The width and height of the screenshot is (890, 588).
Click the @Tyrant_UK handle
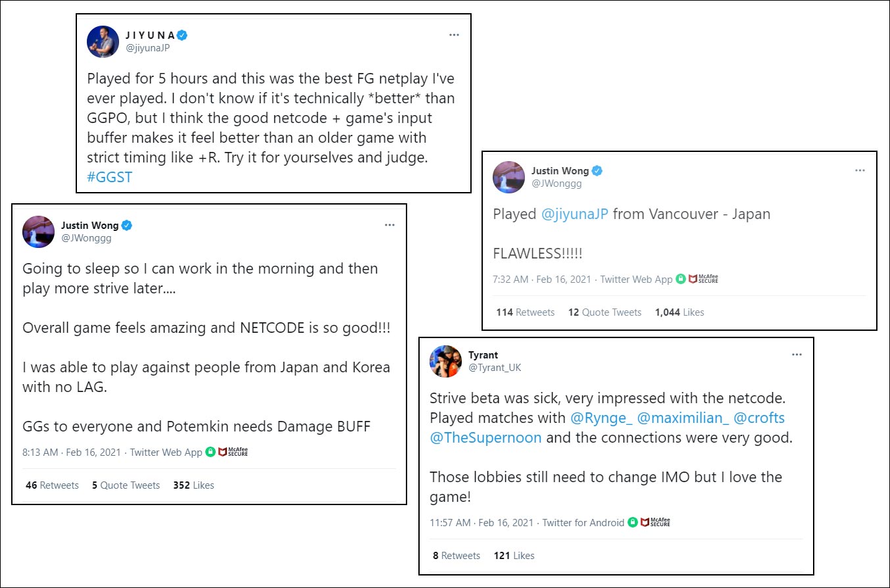pos(494,368)
